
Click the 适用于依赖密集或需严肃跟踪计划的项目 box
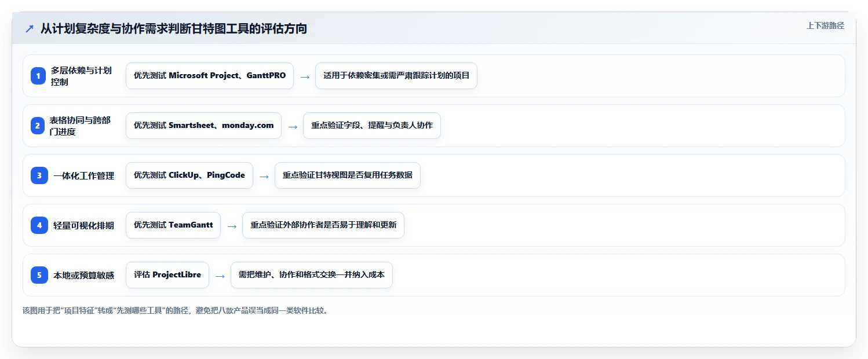click(x=396, y=76)
